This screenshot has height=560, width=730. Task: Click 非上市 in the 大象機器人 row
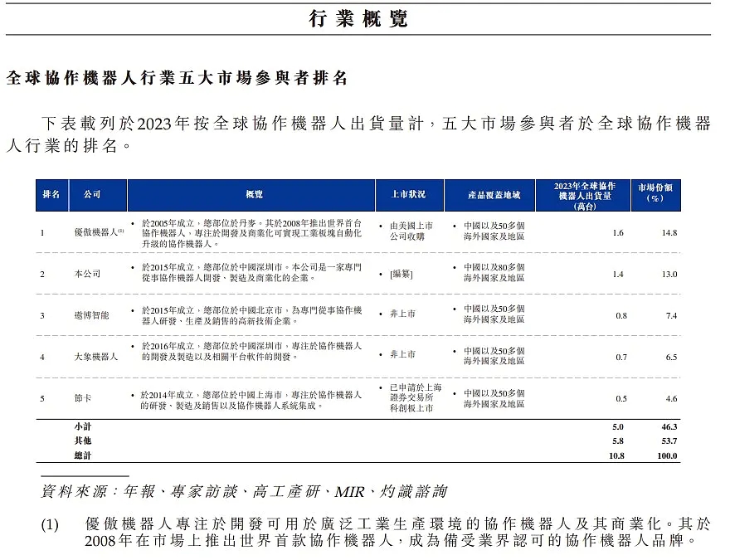[x=402, y=354]
